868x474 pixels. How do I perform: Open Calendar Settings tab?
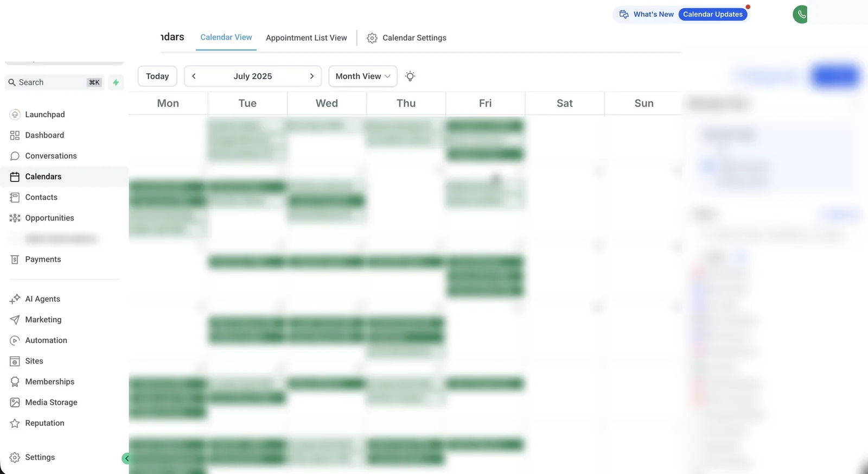click(x=406, y=38)
